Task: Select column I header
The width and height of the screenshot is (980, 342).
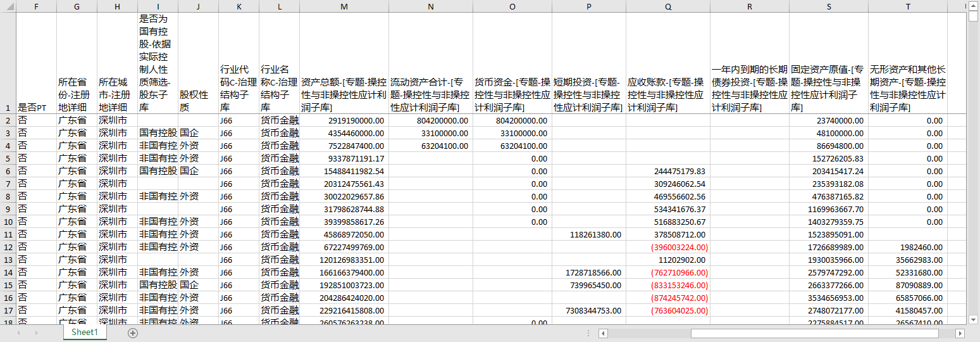Action: [x=158, y=6]
